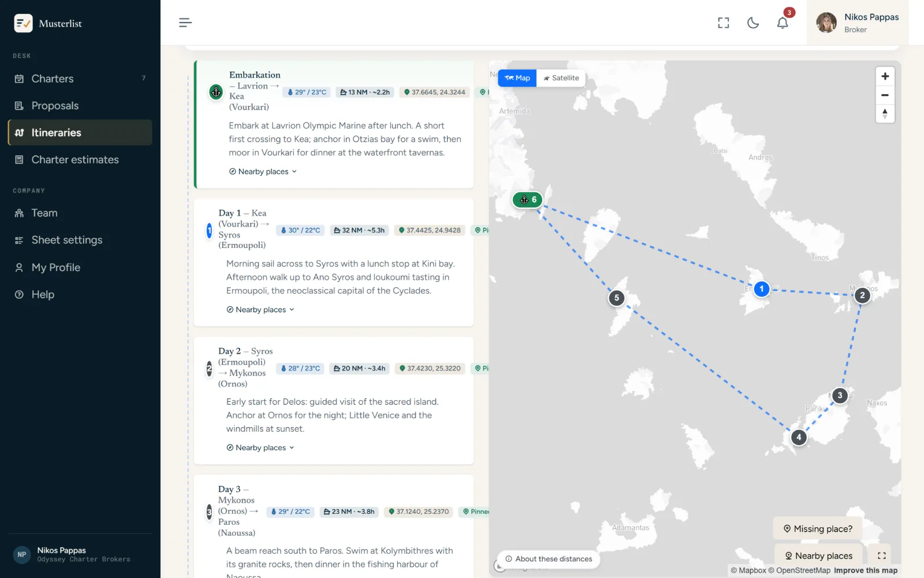Image resolution: width=924 pixels, height=578 pixels.
Task: Click coordinates chip 37.4230, 25.3220
Action: (430, 368)
